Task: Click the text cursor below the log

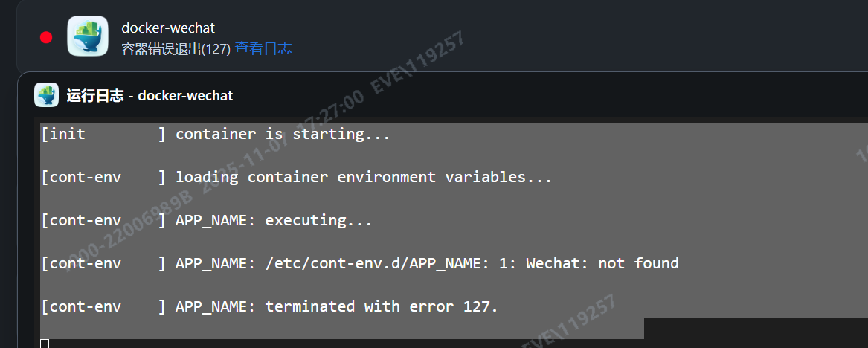Action: 45,343
